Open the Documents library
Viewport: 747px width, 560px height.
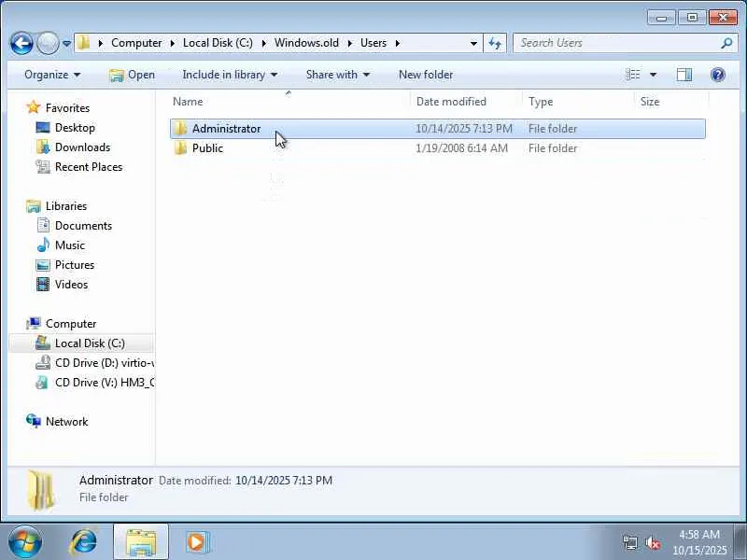pos(83,226)
